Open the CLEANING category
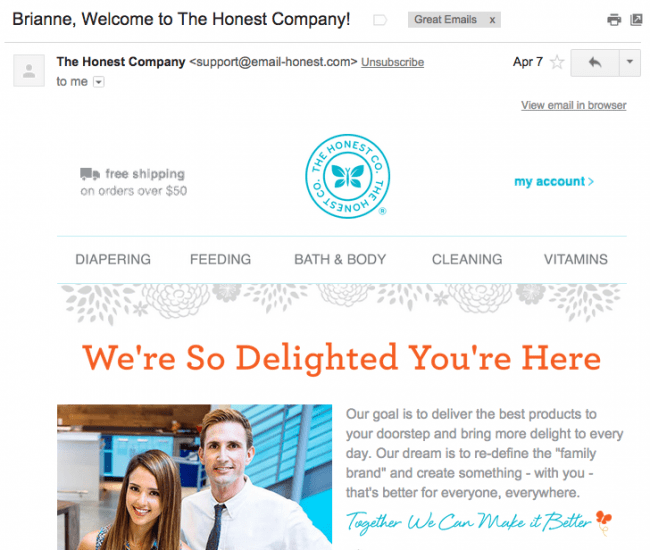650x550 pixels. pyautogui.click(x=467, y=259)
